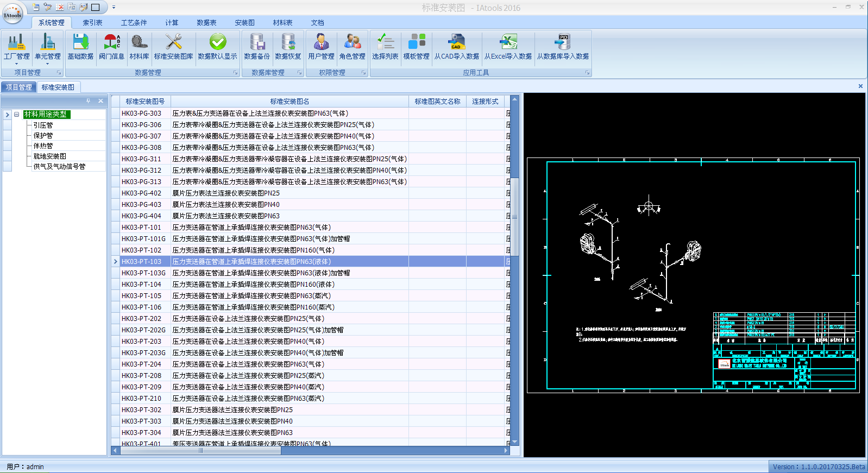Sort by 标准图英文名称 column header
Image resolution: width=868 pixels, height=473 pixels.
[x=437, y=102]
